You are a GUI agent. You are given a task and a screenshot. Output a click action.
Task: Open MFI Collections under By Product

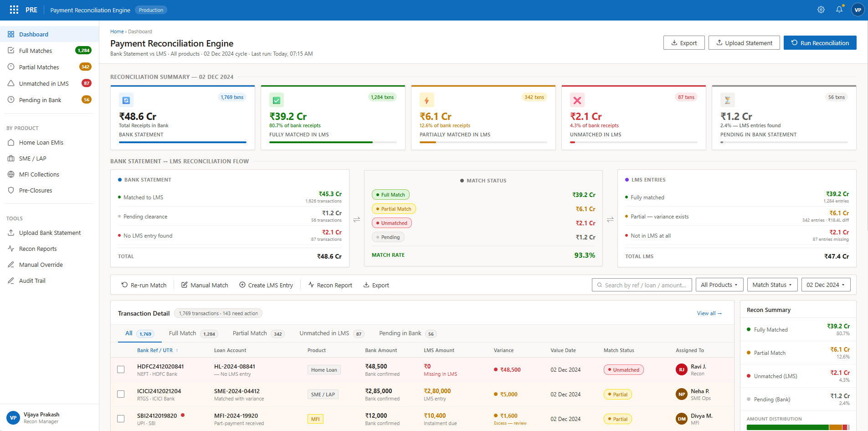coord(38,174)
